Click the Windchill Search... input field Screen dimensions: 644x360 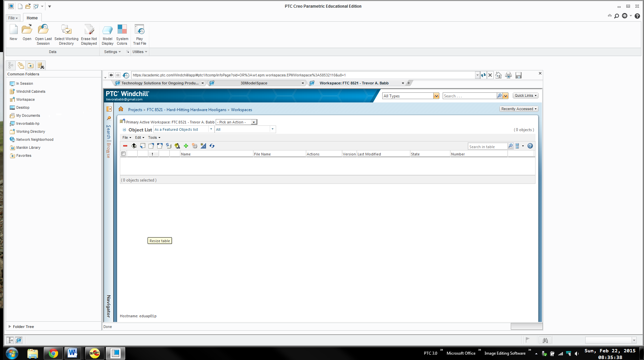pos(470,96)
